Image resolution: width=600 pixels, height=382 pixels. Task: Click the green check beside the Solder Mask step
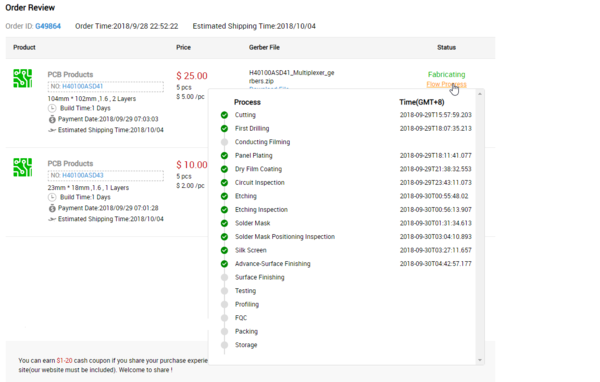point(224,223)
